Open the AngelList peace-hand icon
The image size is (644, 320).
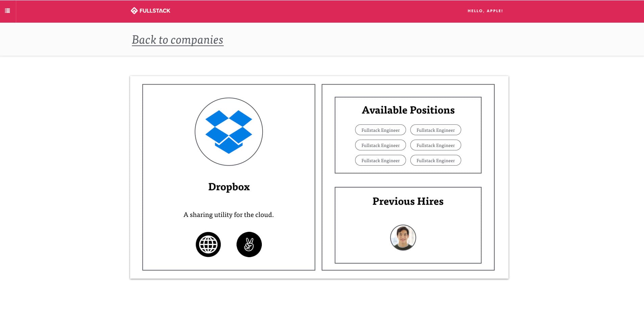249,244
